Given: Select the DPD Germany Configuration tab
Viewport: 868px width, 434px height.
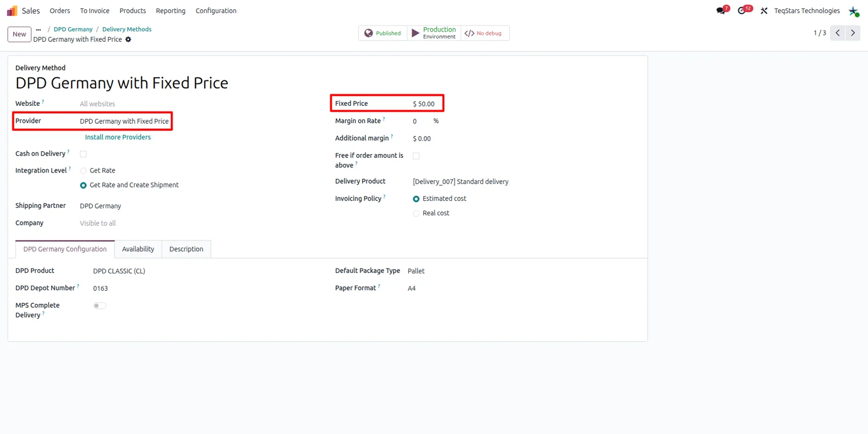Looking at the screenshot, I should click(65, 250).
